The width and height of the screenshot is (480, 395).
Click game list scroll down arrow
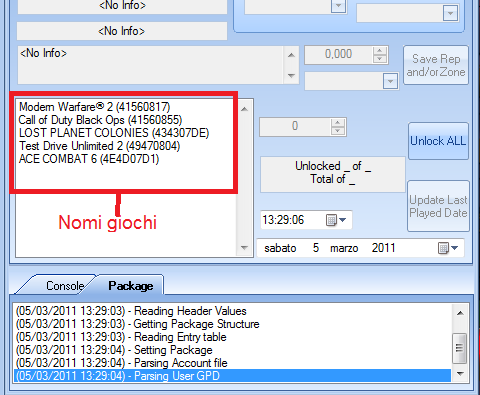click(x=245, y=248)
